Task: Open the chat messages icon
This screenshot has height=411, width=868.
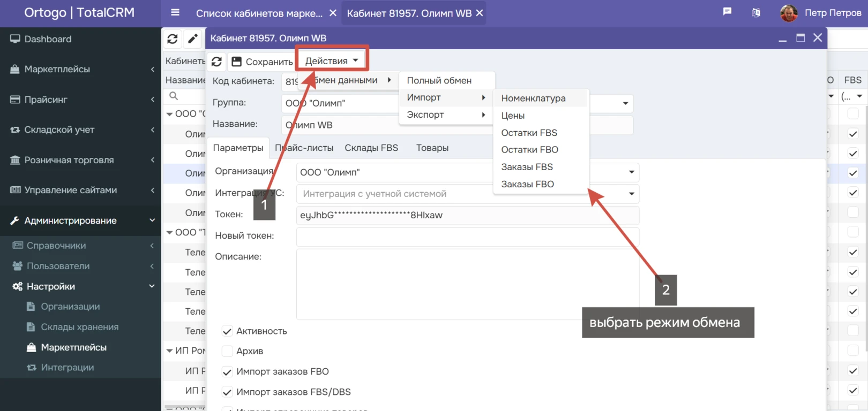Action: coord(727,12)
